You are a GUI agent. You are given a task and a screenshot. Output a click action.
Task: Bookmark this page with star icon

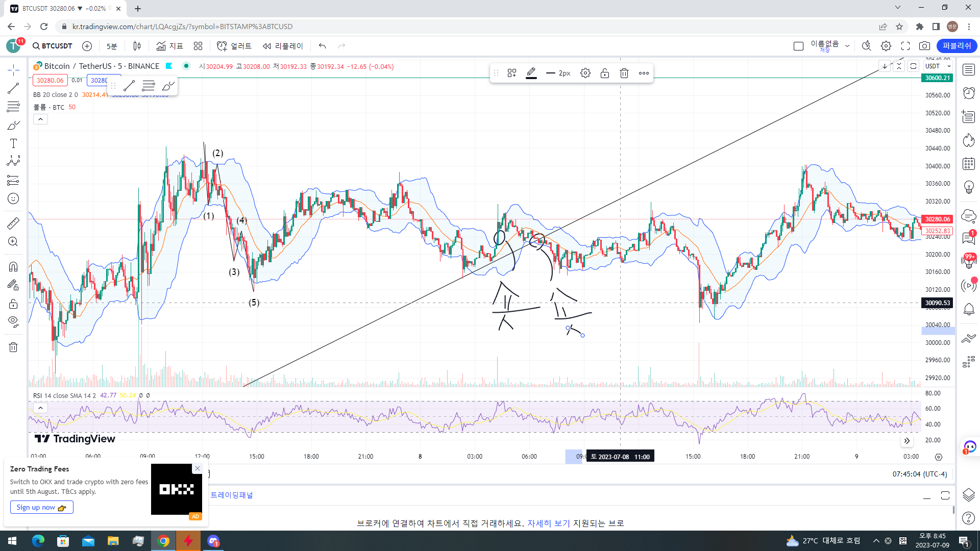click(x=899, y=27)
